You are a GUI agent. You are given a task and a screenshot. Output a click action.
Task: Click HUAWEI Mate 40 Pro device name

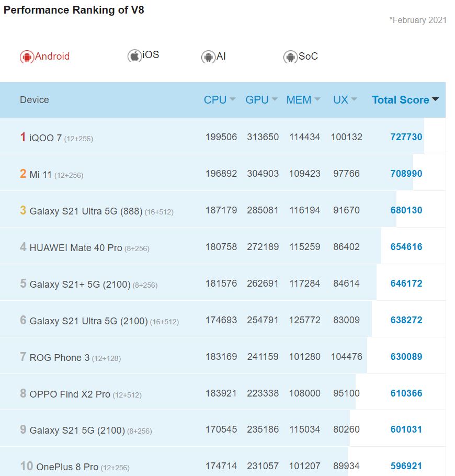point(76,248)
